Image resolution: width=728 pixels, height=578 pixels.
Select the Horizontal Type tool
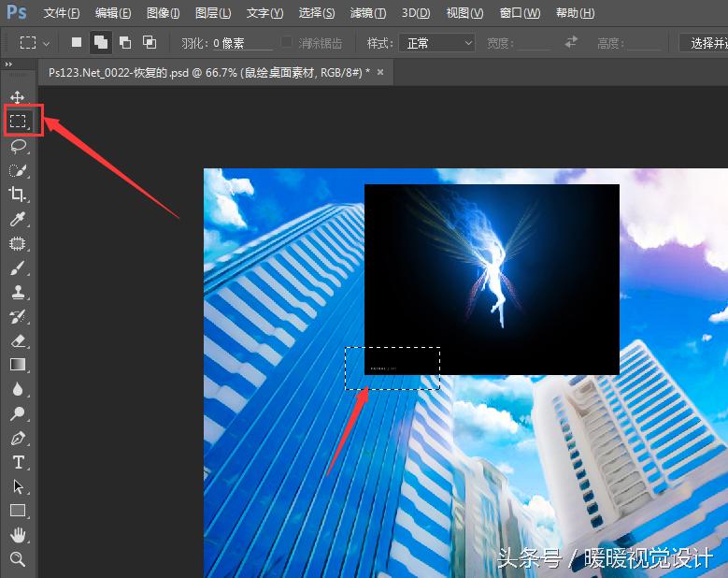tap(18, 462)
